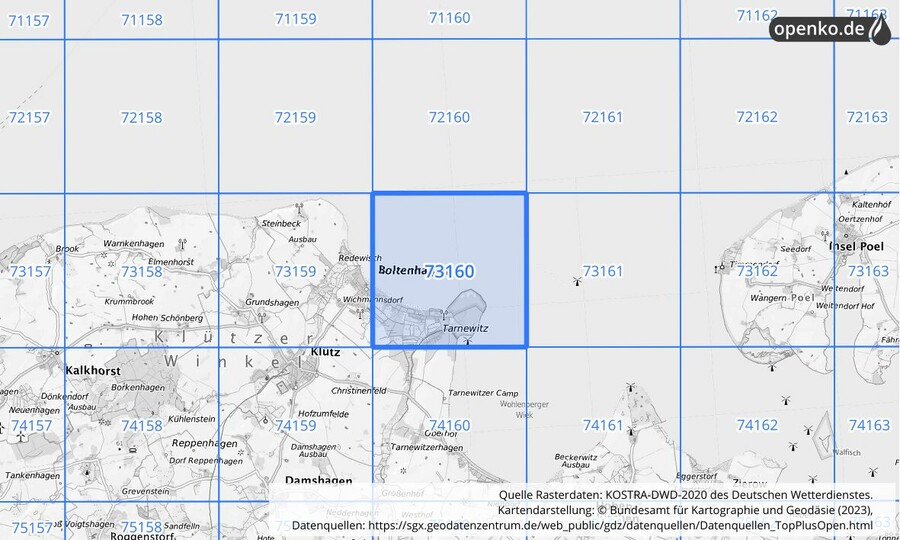Click the Damshagen town label
Viewport: 900px width, 540px height.
point(319,480)
